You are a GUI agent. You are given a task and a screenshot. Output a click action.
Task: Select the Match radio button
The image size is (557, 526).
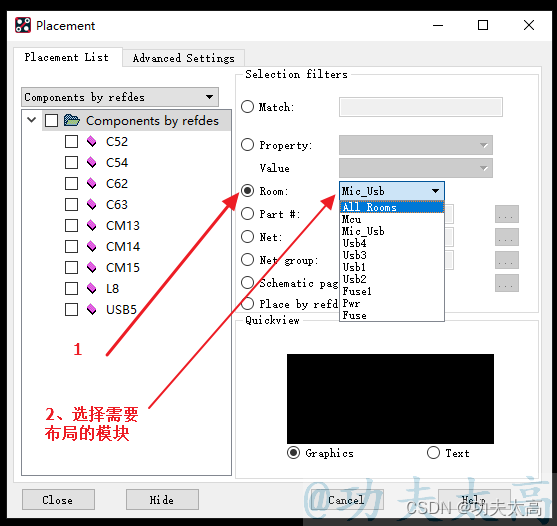point(248,107)
